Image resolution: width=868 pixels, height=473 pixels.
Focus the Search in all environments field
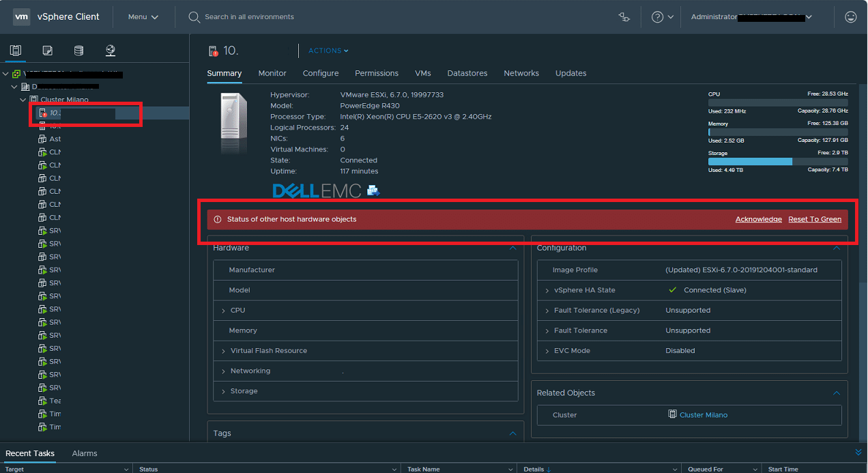[249, 17]
